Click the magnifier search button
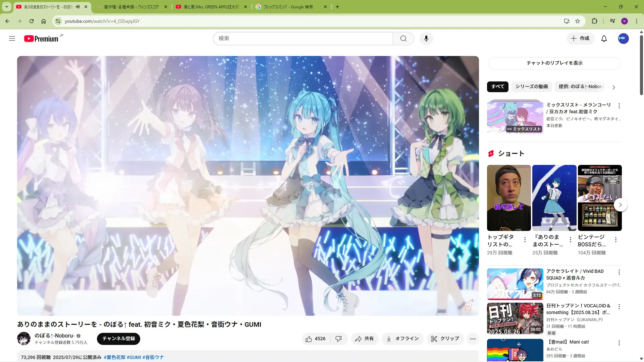The image size is (644, 362). [403, 39]
